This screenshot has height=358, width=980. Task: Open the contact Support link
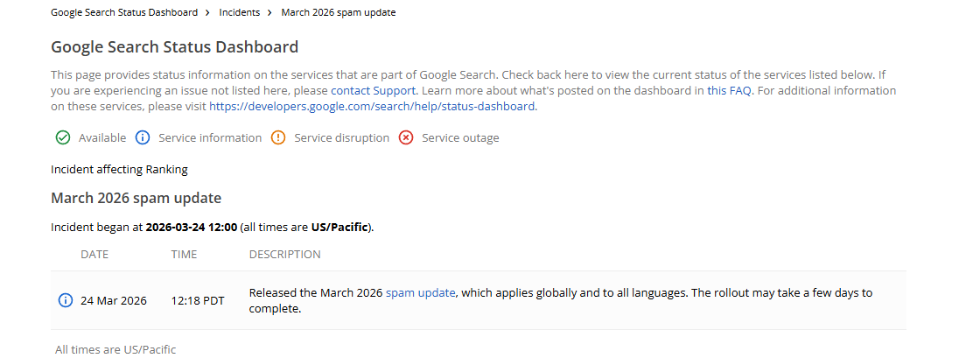pos(374,90)
